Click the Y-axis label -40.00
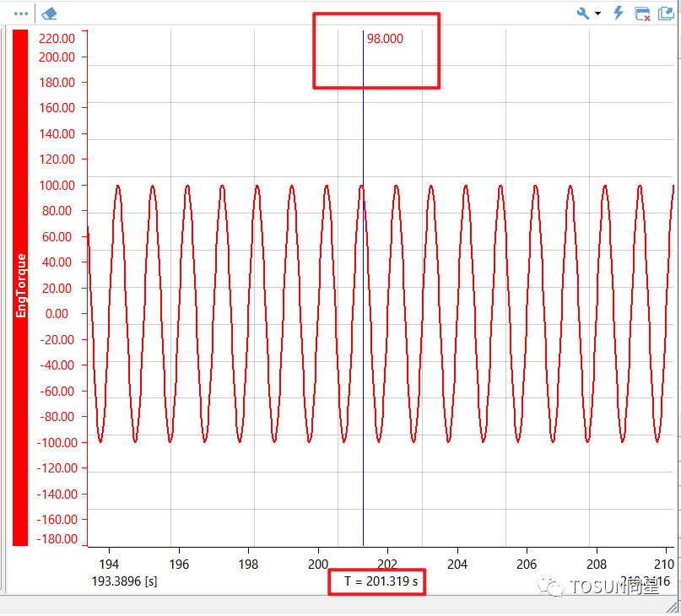The height and width of the screenshot is (616, 681). pyautogui.click(x=57, y=365)
